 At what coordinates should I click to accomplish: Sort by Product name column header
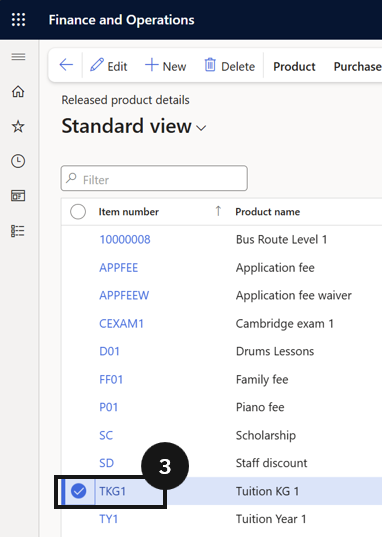click(x=268, y=212)
